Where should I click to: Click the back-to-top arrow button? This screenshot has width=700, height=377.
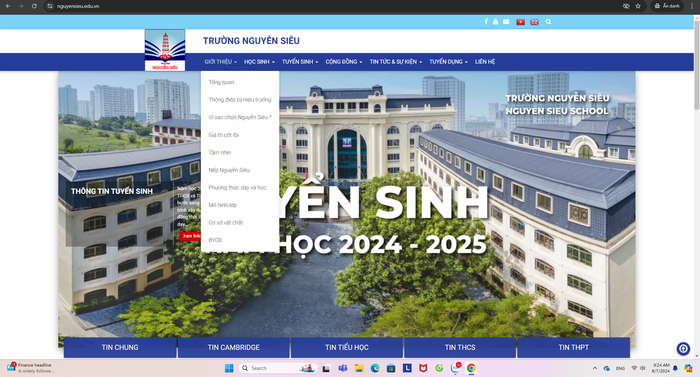tap(683, 349)
